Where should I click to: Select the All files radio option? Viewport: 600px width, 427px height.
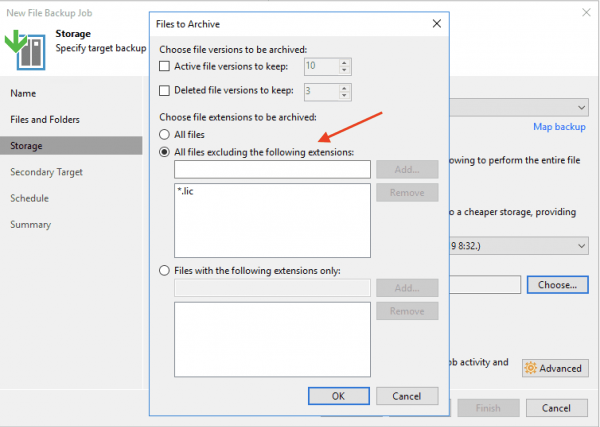click(166, 134)
